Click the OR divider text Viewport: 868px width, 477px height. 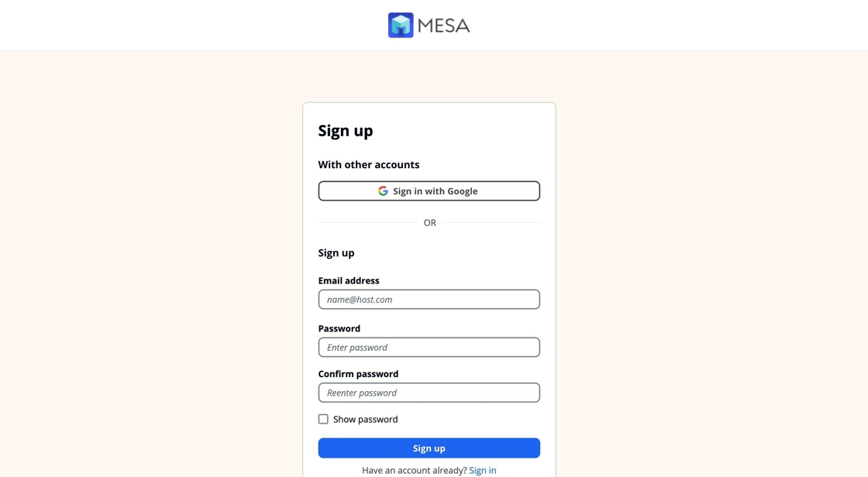coord(429,223)
